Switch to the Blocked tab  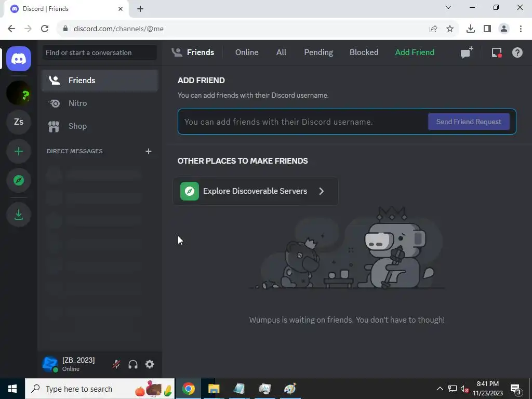364,52
